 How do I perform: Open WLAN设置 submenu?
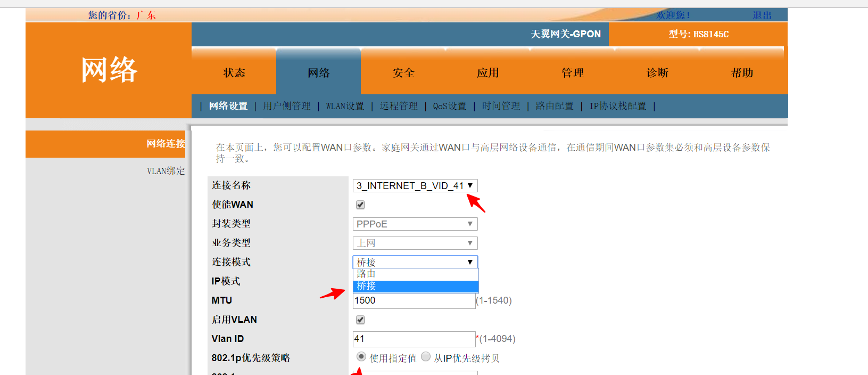click(345, 106)
